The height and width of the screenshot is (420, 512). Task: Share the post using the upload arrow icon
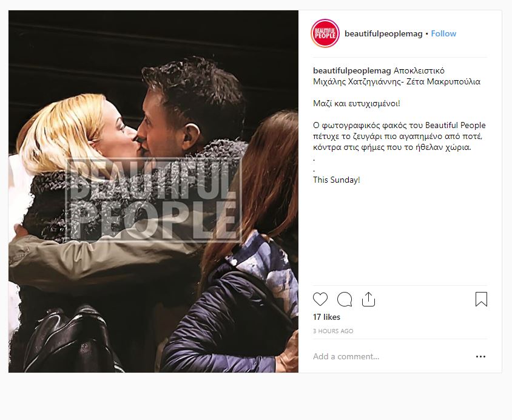[368, 299]
